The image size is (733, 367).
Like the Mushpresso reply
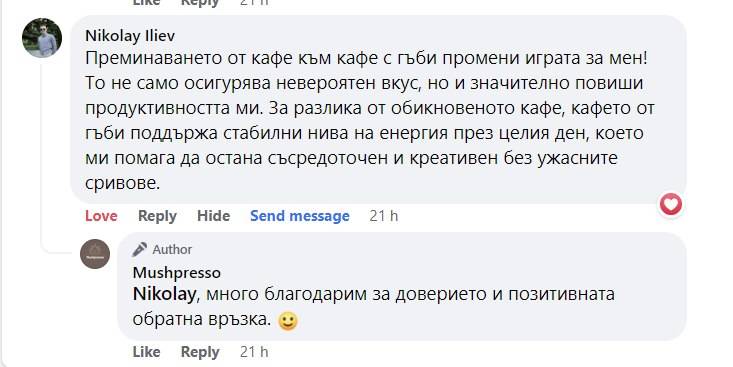(146, 352)
